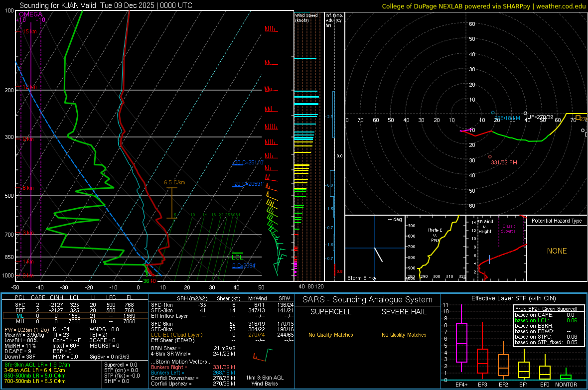Click the Storm Slinky label
Viewport: 588px width, 390px height.
pyautogui.click(x=361, y=278)
